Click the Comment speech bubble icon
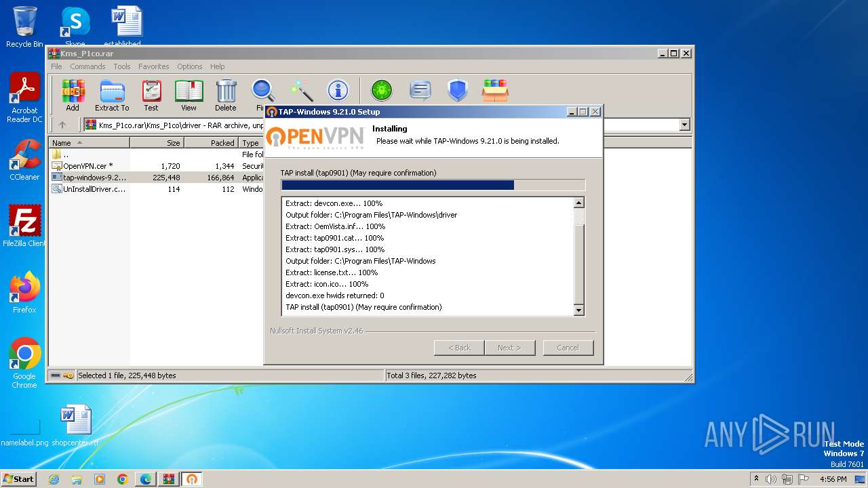868x488 pixels. pos(420,91)
